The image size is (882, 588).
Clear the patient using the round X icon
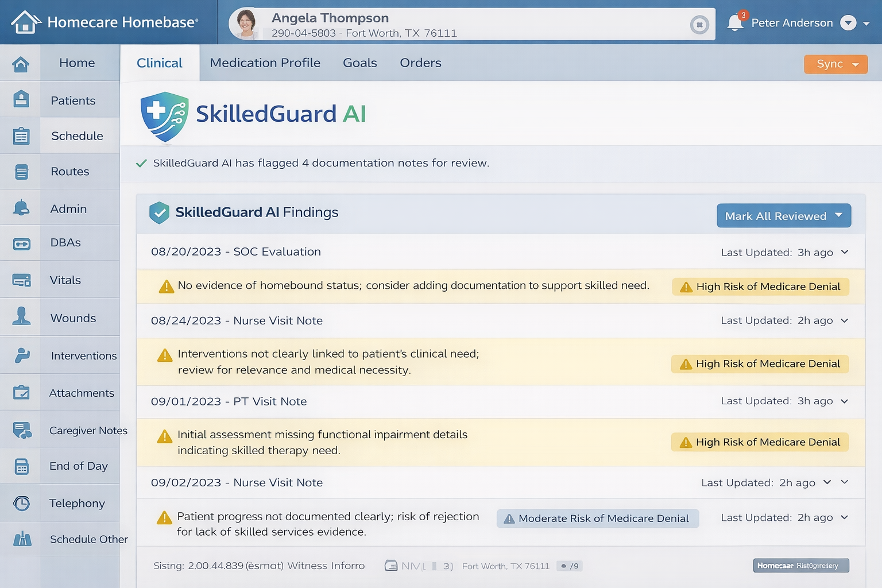[x=699, y=25]
